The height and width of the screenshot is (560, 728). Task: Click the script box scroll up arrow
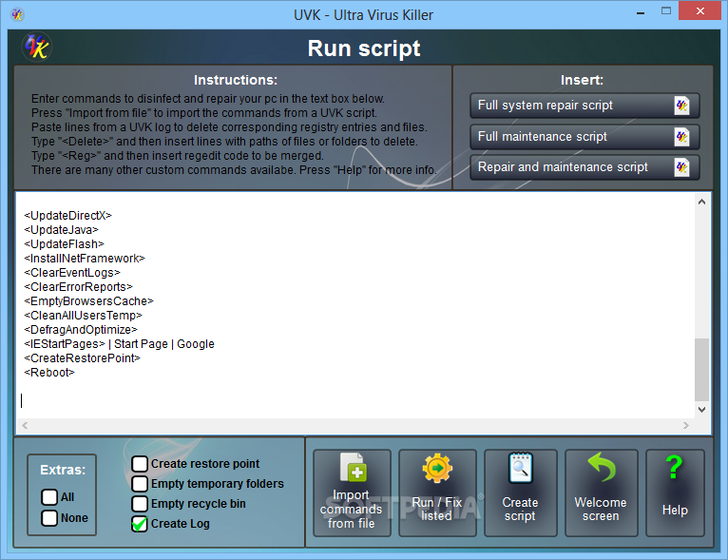pyautogui.click(x=701, y=202)
